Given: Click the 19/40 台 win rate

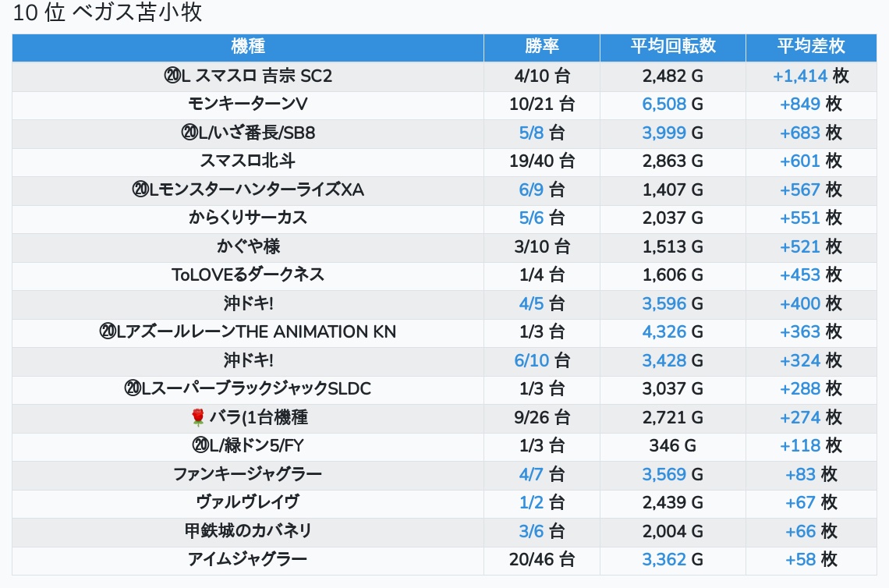Looking at the screenshot, I should pyautogui.click(x=542, y=161).
